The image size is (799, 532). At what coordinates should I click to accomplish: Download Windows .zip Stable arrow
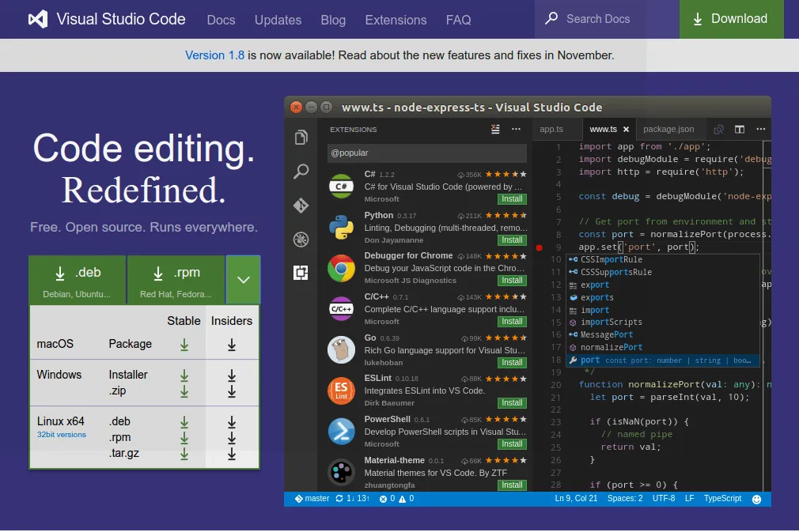pyautogui.click(x=184, y=391)
